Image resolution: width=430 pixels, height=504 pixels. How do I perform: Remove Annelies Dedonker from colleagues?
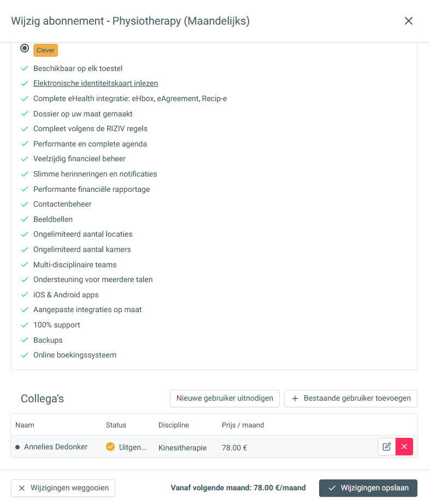click(x=404, y=447)
